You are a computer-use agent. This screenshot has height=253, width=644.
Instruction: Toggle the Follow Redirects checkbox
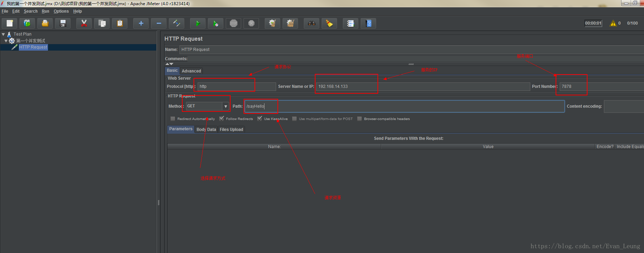[222, 119]
